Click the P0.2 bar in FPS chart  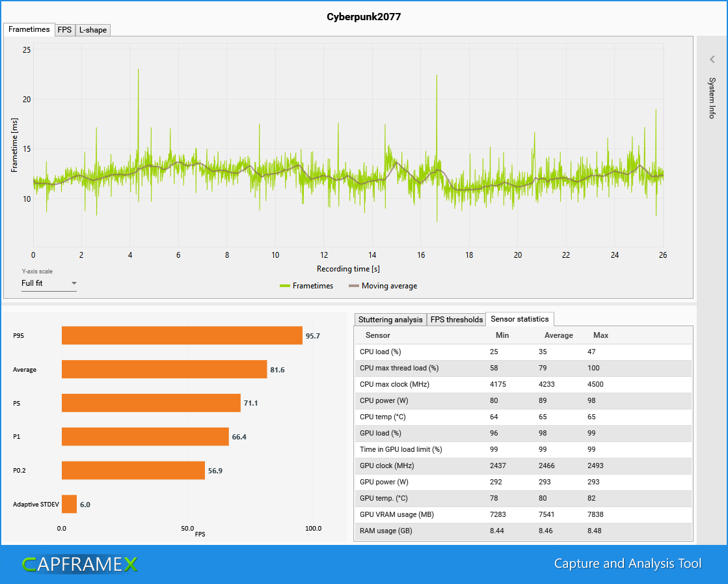[133, 470]
